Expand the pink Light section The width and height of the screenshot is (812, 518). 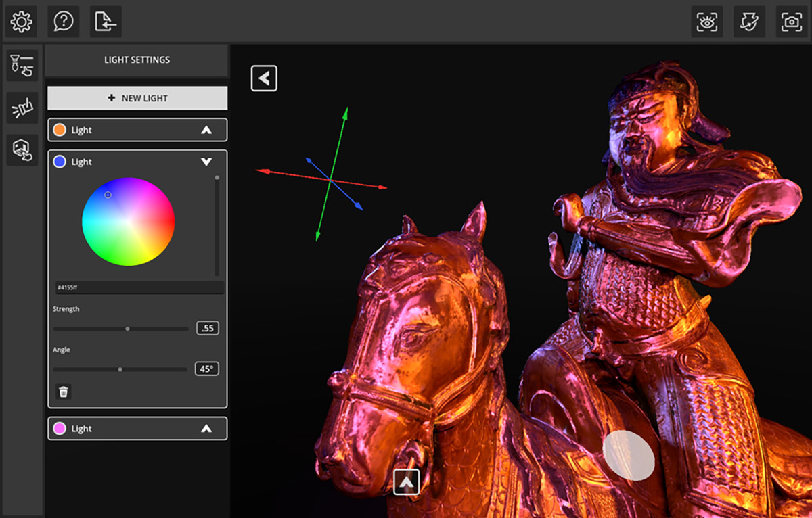pos(206,429)
